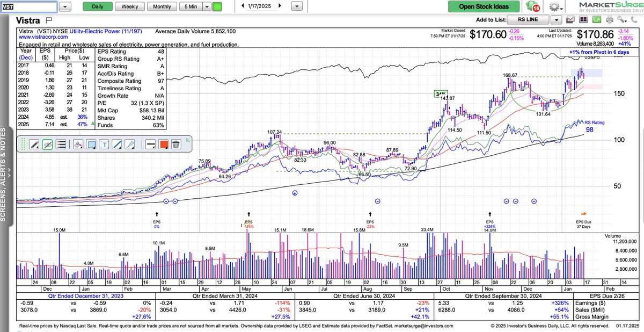Image resolution: width=644 pixels, height=332 pixels.
Task: Select the arrow pointer annotation tool
Action: [131, 144]
